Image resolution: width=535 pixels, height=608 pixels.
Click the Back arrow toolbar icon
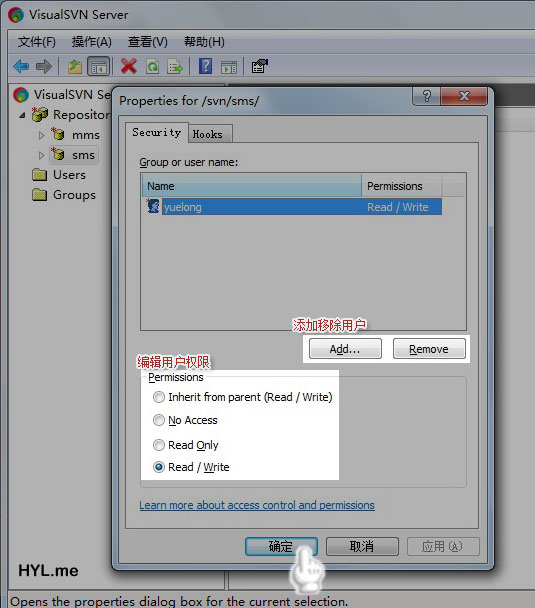pos(21,66)
